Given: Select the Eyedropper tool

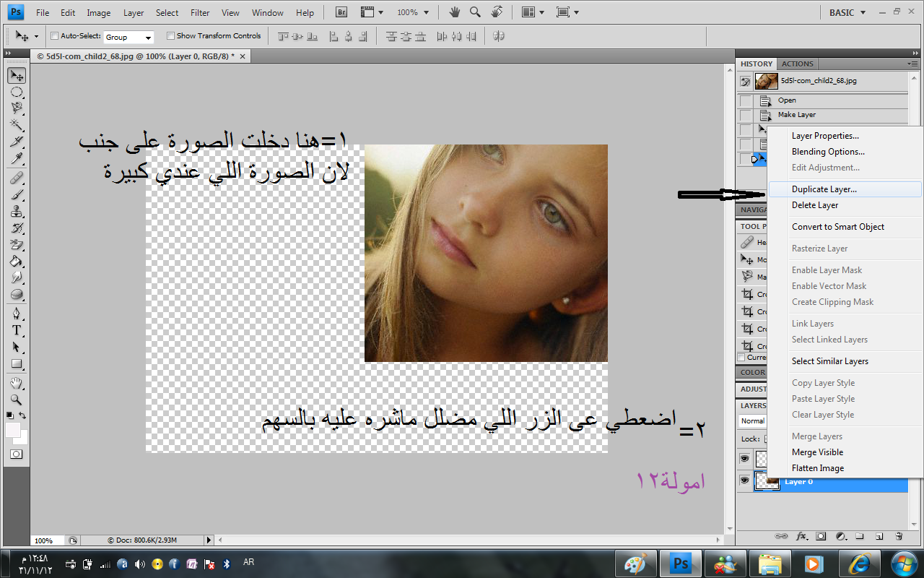Looking at the screenshot, I should pos(17,158).
